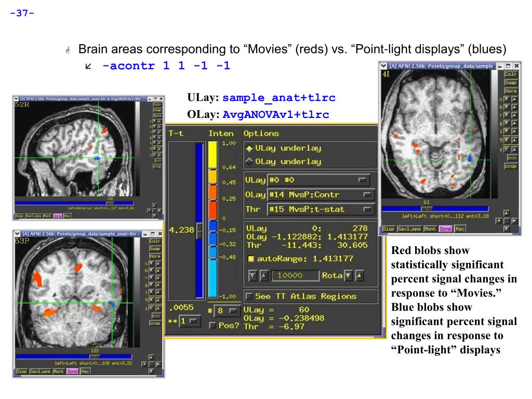
Task: Enable See TT Atlas Regions checkbox
Action: [x=249, y=296]
